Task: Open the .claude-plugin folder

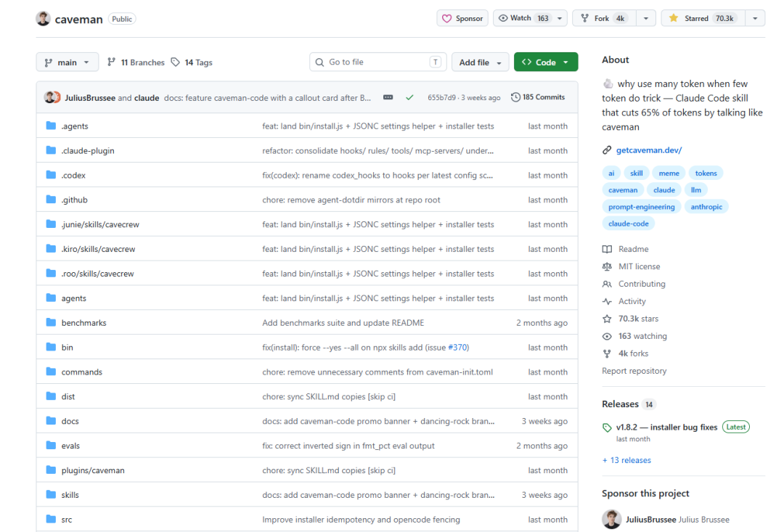Action: (x=88, y=150)
